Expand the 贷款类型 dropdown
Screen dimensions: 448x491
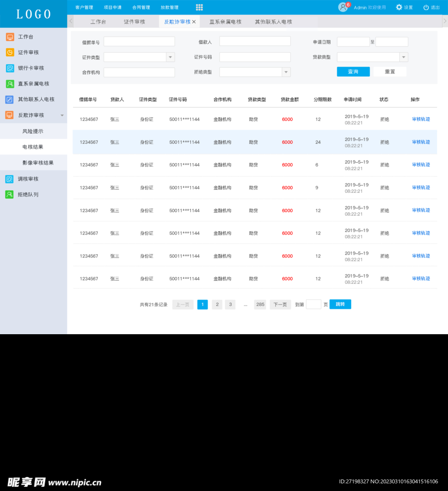(404, 57)
